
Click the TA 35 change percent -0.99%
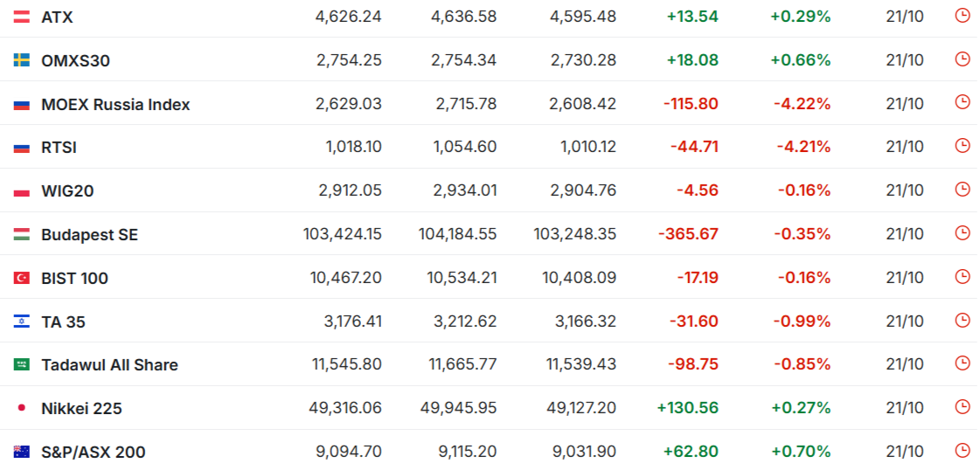[x=802, y=321]
